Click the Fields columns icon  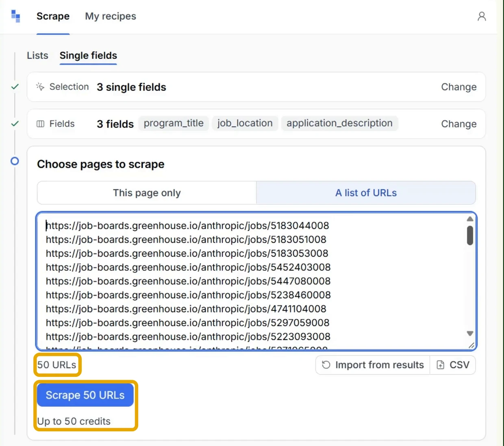coord(40,124)
